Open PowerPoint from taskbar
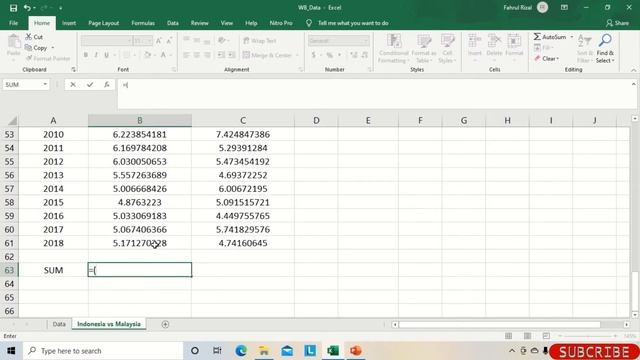The image size is (640, 360). tap(356, 351)
